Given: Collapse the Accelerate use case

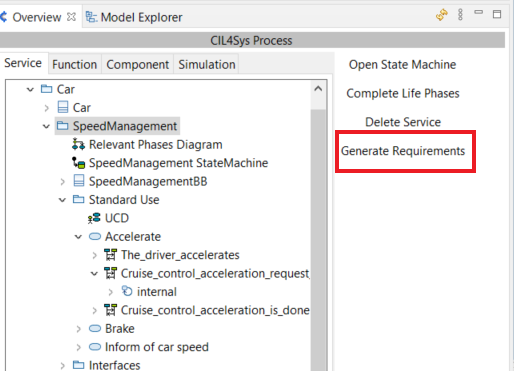Looking at the screenshot, I should 78,237.
